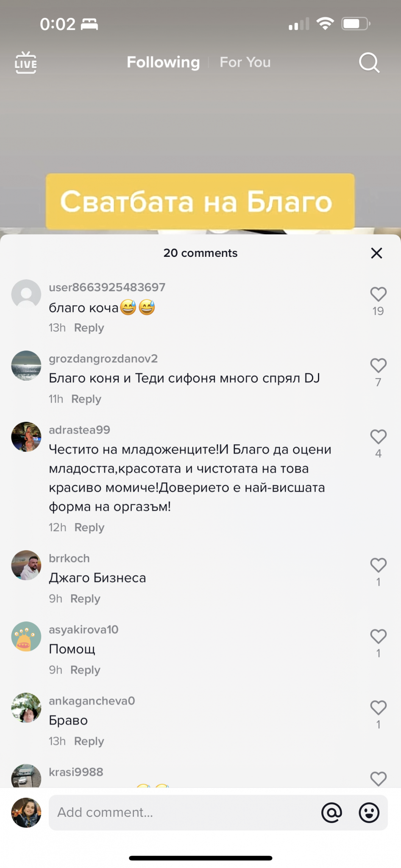Like adrastea99's comment heart

378,437
